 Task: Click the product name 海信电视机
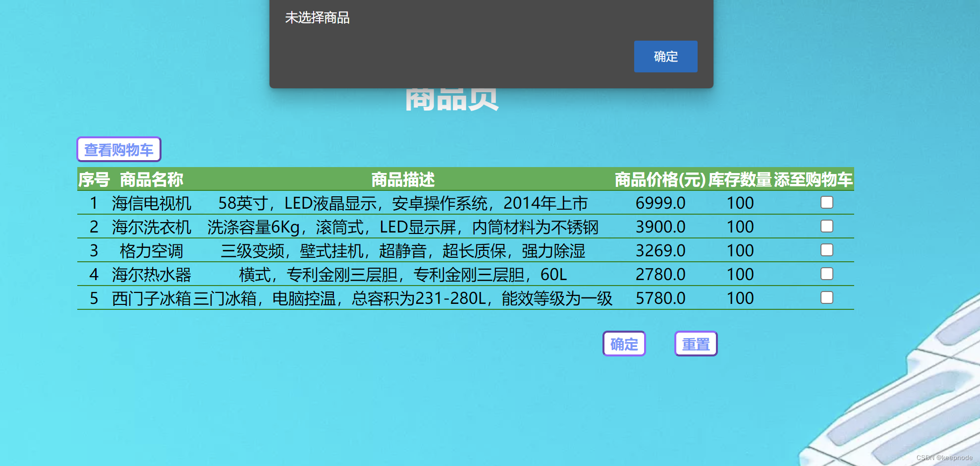coord(152,203)
